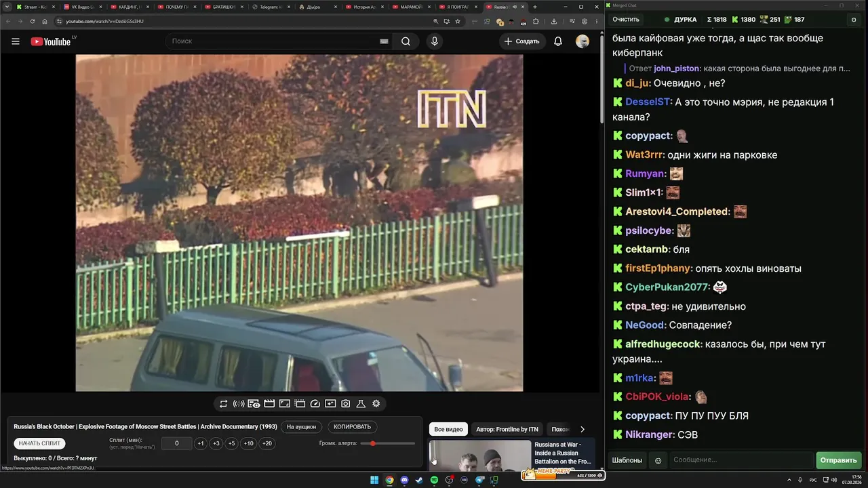The height and width of the screenshot is (488, 868).
Task: Open Telegram from the taskbar
Action: [479, 481]
